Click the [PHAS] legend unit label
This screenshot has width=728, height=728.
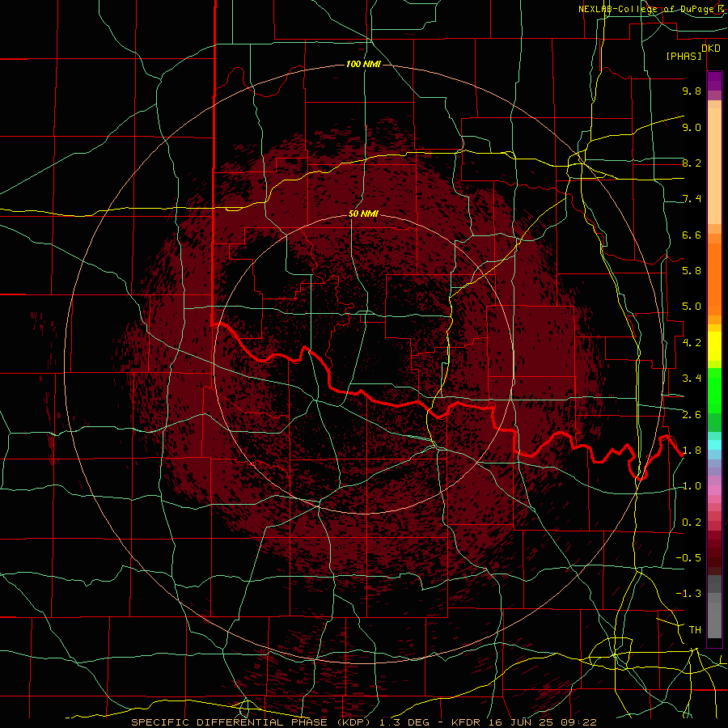pos(684,56)
